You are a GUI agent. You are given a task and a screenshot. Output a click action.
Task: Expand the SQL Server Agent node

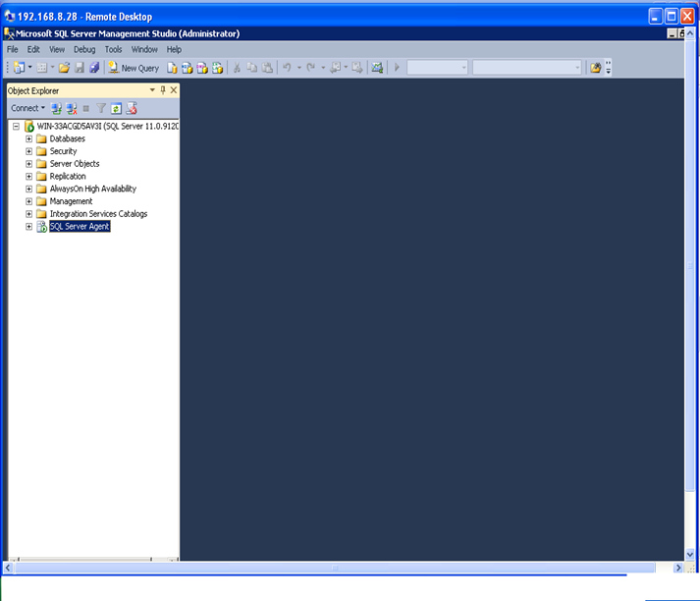[x=29, y=227]
